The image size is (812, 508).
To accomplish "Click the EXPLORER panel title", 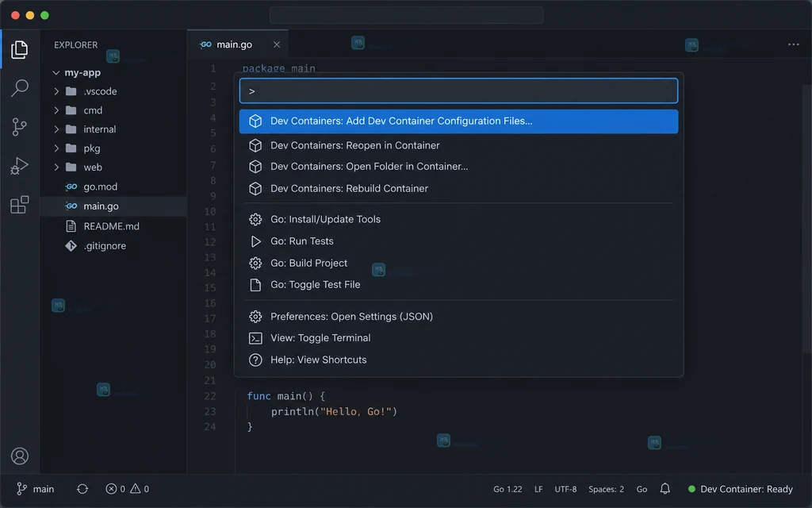I will coord(75,44).
